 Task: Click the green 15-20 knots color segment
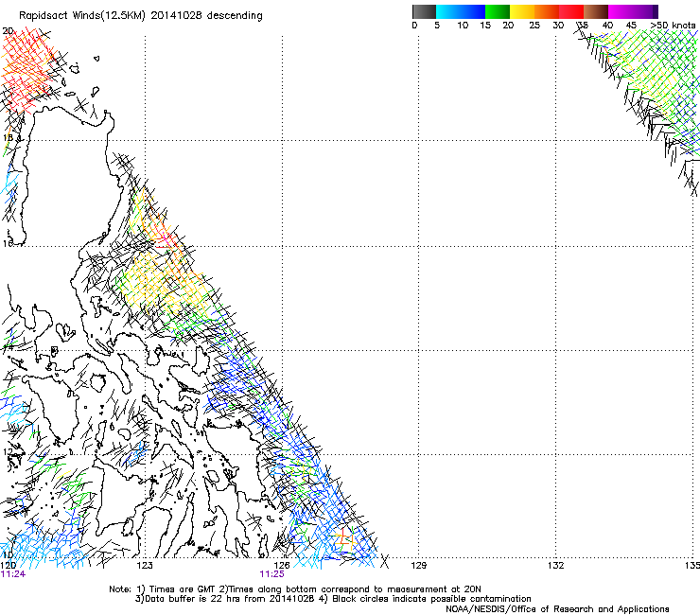point(498,11)
